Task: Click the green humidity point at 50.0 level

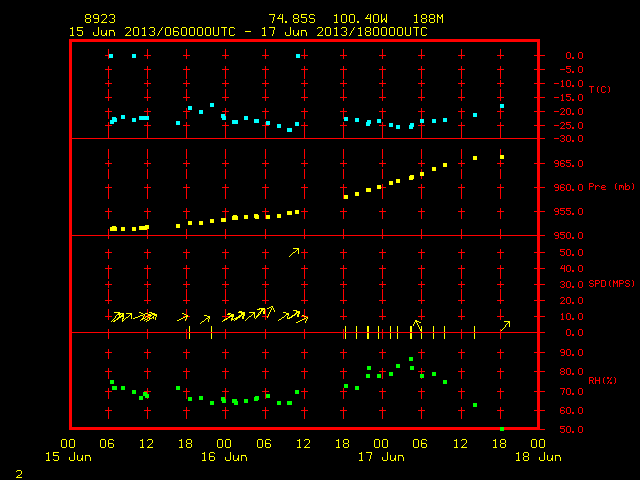Action: point(502,429)
